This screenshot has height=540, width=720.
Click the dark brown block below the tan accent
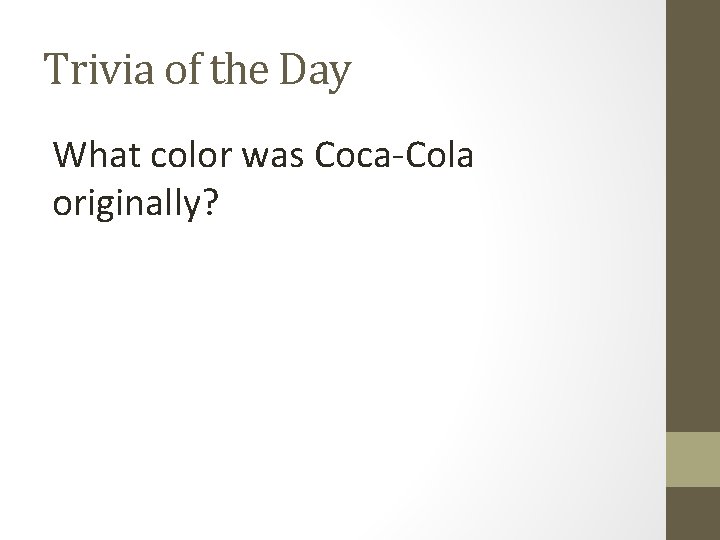(692, 513)
